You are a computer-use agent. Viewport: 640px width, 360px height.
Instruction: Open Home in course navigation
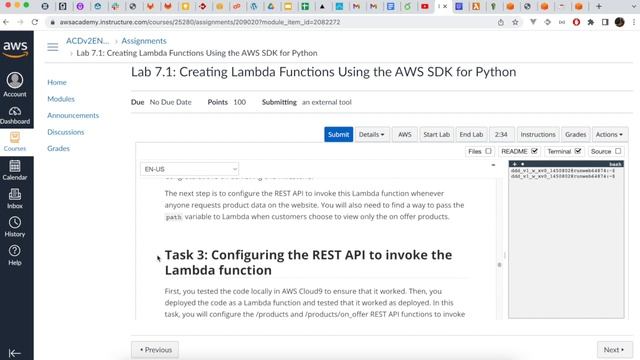click(x=57, y=82)
